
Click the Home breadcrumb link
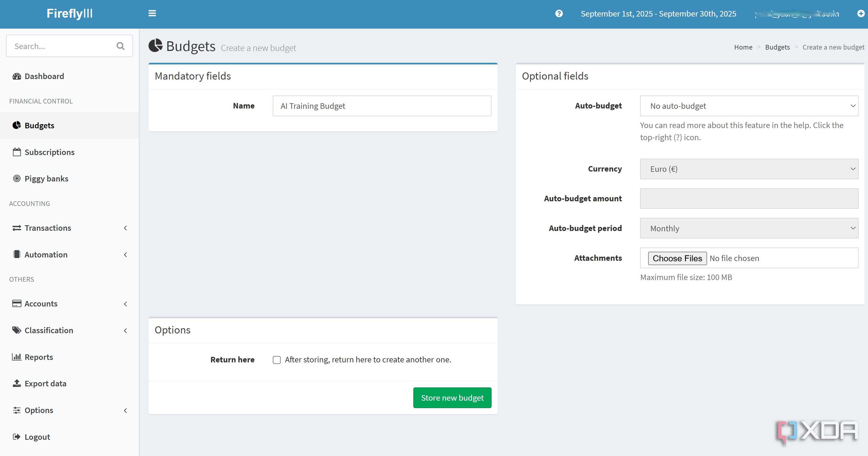click(x=743, y=47)
